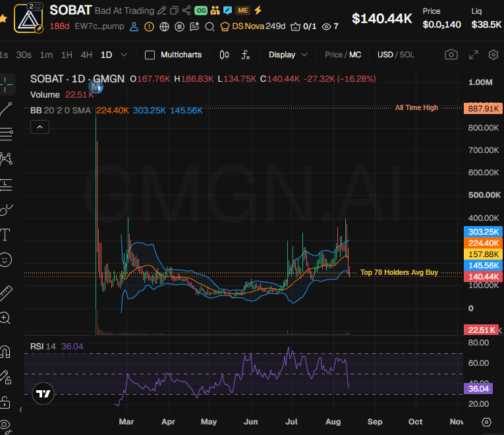Viewport: 504px width, 435px height.
Task: Click the BB 20 2 0 SMA indicator label
Action: (61, 111)
